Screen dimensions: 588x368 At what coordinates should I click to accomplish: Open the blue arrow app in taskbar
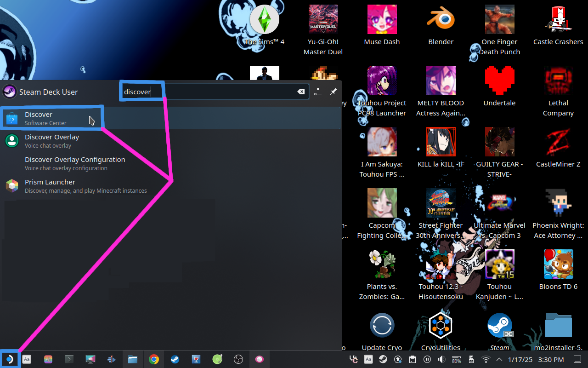[112, 359]
